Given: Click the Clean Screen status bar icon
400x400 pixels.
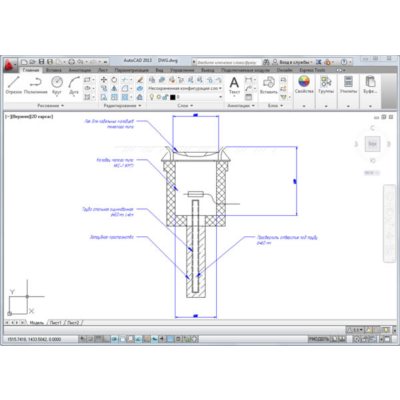Looking at the screenshot, I should (x=387, y=339).
